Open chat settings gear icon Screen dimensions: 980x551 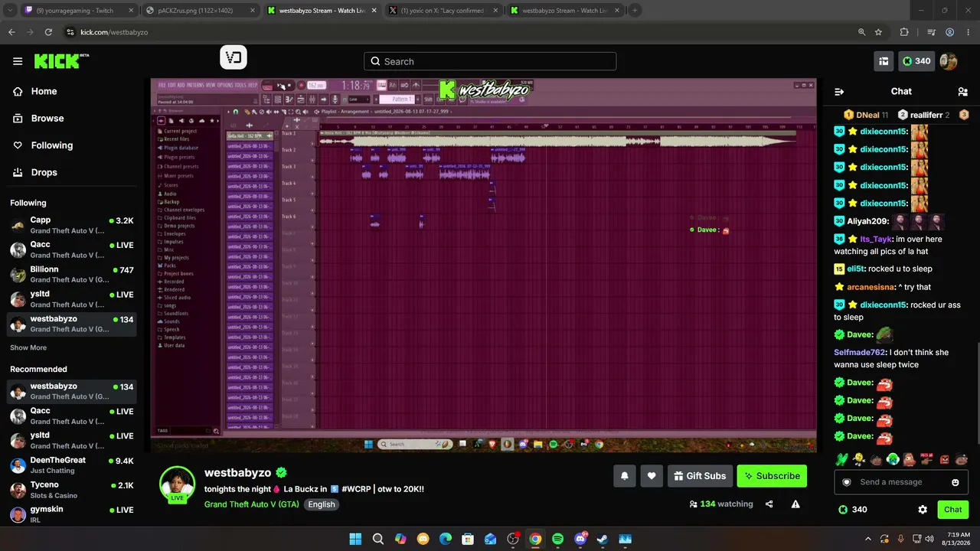(923, 510)
